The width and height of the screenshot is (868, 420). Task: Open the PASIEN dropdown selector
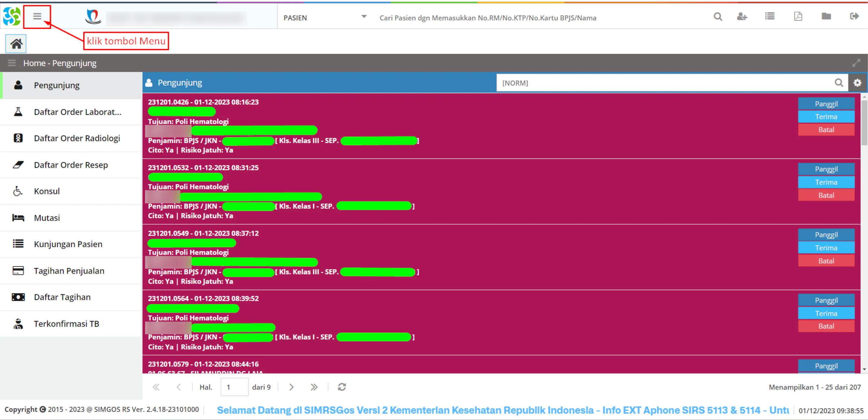[x=325, y=17]
